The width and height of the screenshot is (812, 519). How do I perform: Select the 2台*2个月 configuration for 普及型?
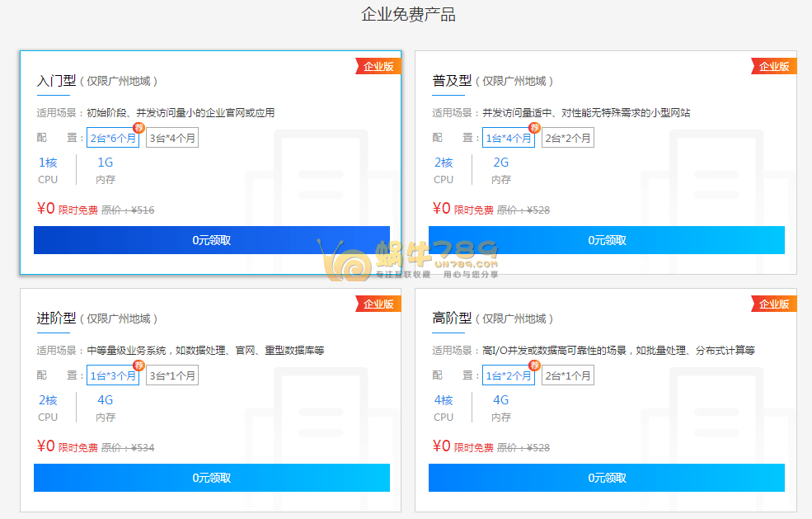(567, 138)
